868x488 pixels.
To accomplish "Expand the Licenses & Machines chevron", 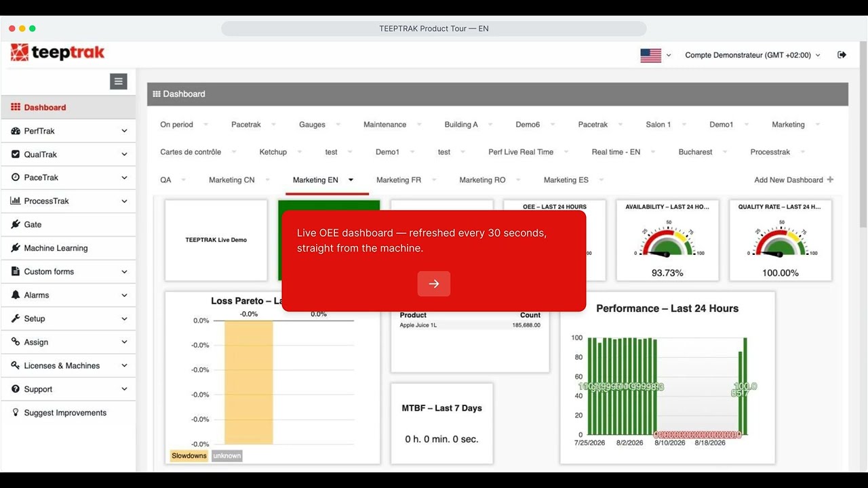I will pyautogui.click(x=124, y=366).
